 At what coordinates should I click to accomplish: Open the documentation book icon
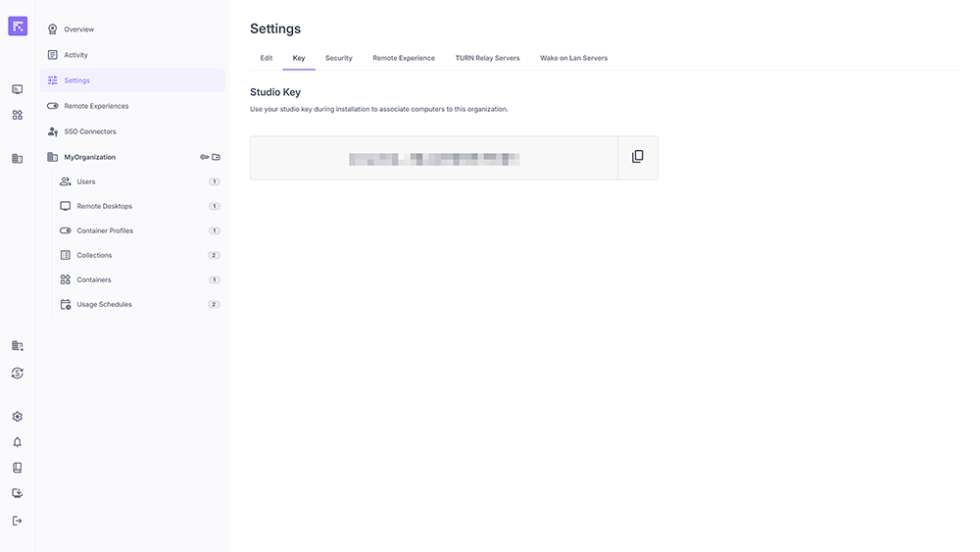pyautogui.click(x=18, y=468)
